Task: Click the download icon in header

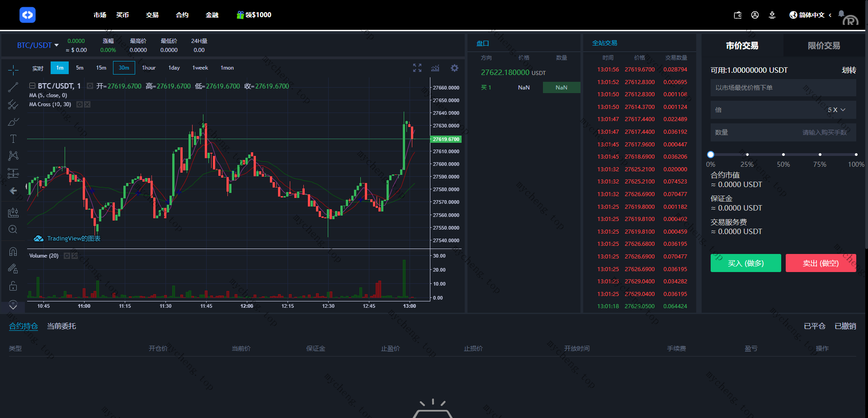Action: (772, 15)
